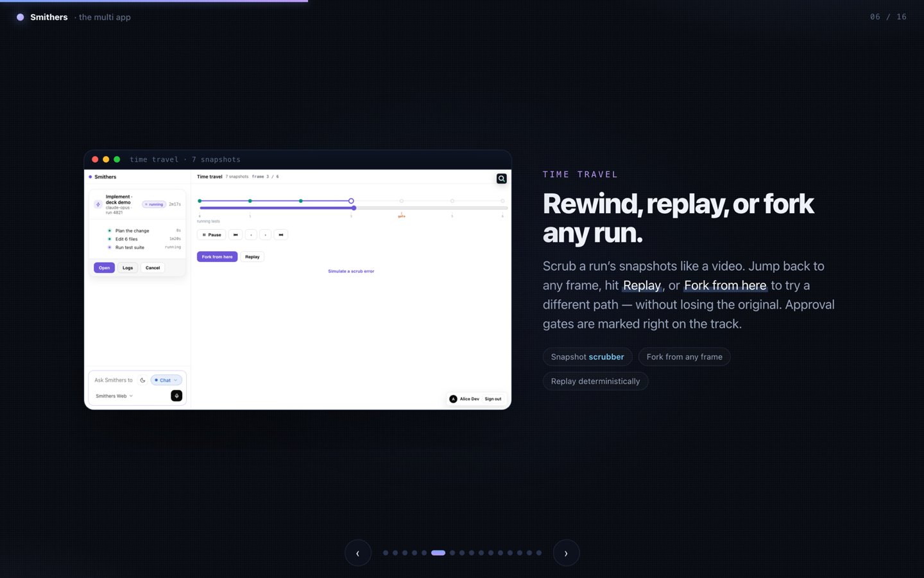924x578 pixels.
Task: Click the Fork from any frame tag
Action: click(684, 357)
